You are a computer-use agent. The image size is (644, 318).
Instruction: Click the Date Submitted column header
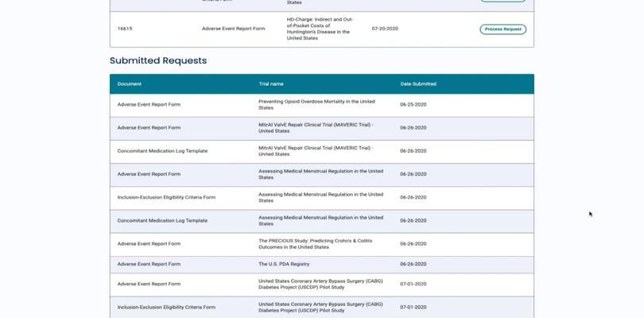point(418,83)
